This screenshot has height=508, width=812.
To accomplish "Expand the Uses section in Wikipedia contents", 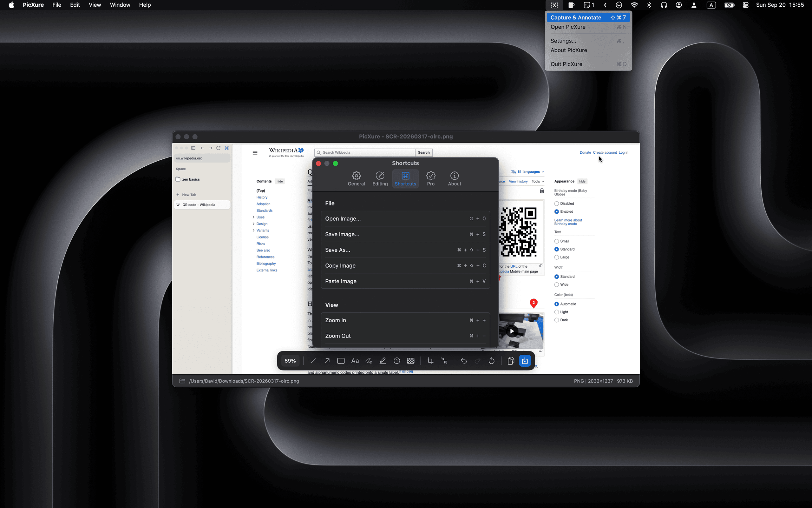I will click(253, 217).
